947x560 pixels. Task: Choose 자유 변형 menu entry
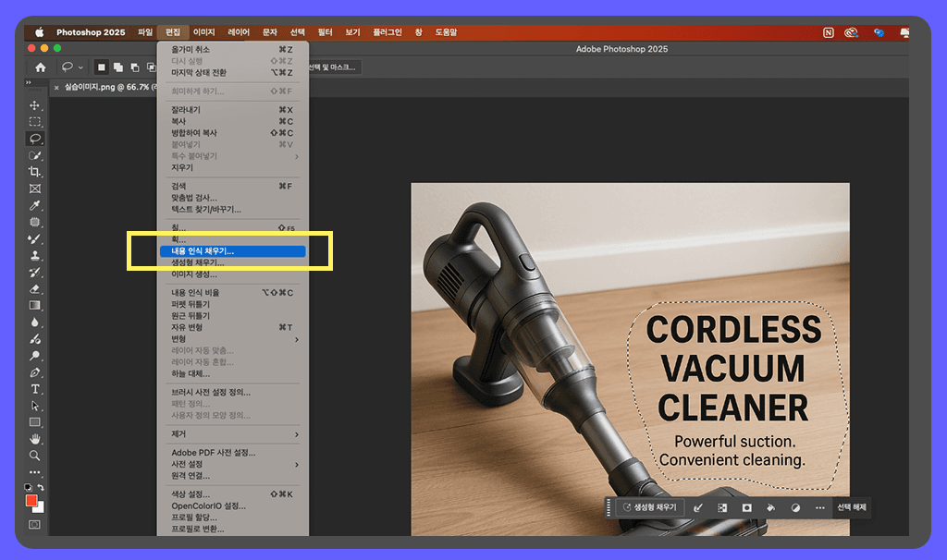235,328
